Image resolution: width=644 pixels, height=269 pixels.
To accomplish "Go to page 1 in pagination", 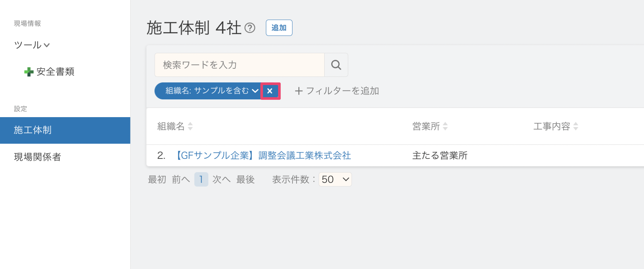I will point(201,180).
